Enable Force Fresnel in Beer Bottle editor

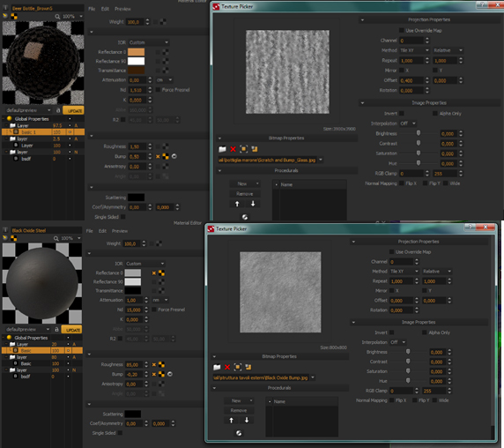pos(158,90)
